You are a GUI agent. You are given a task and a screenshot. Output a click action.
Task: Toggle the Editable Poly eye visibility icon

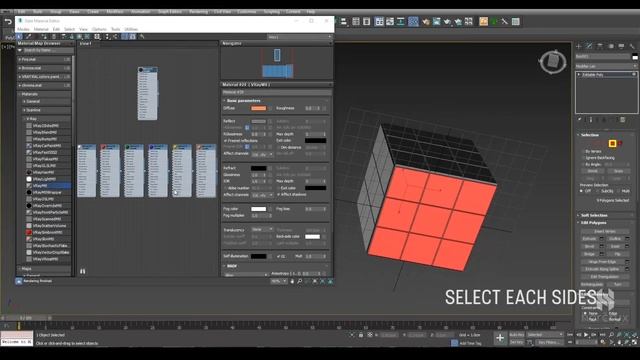[634, 74]
